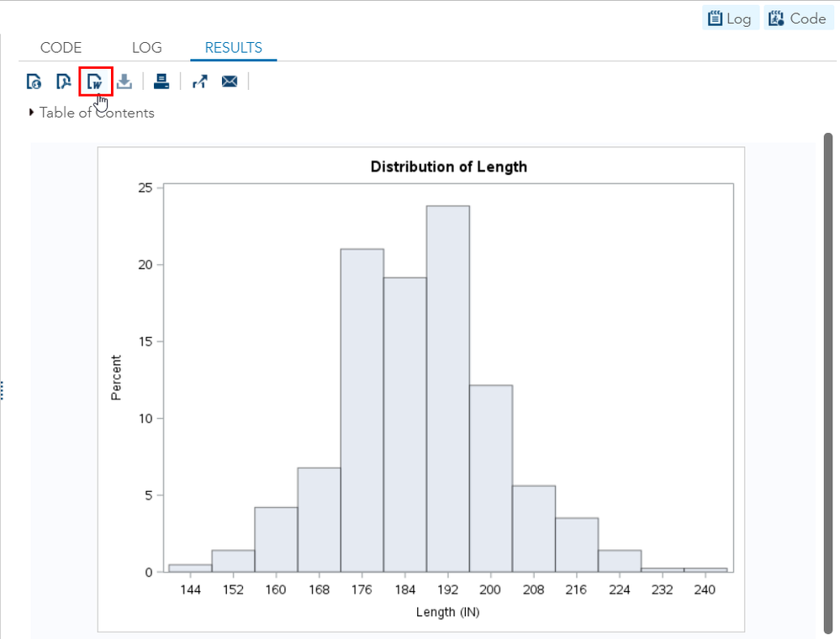Click the vertical scrollbar of results pane

tap(828, 383)
